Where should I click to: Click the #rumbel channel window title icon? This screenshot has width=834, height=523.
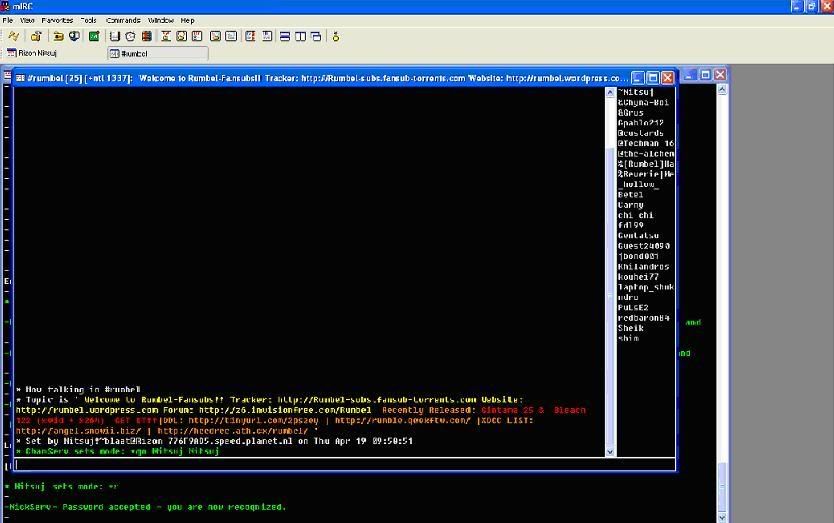[x=20, y=78]
